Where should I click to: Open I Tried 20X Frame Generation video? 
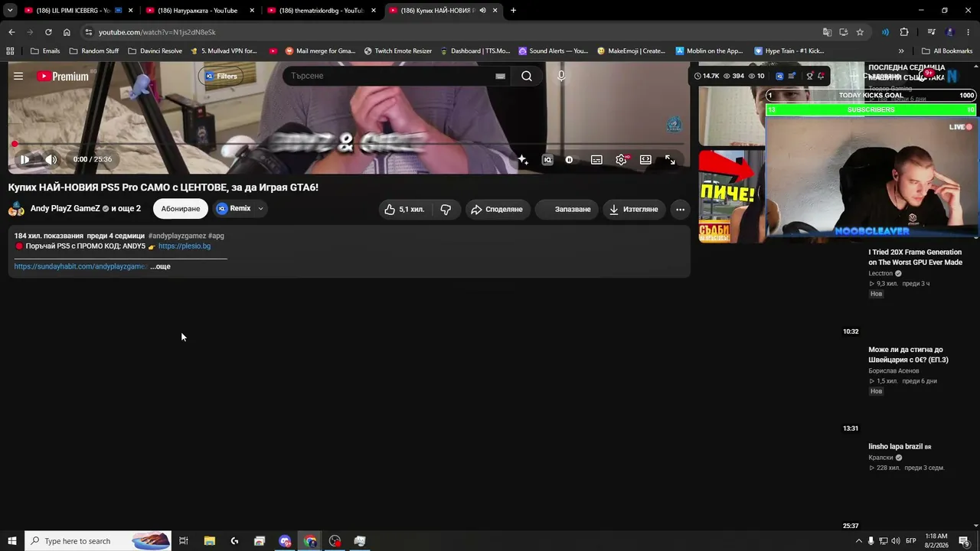(x=915, y=257)
